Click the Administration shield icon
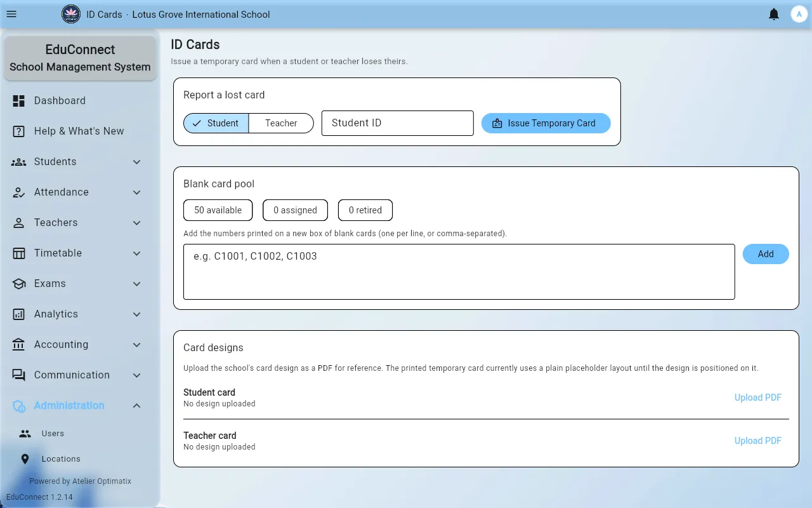This screenshot has width=812, height=508. coord(19,406)
